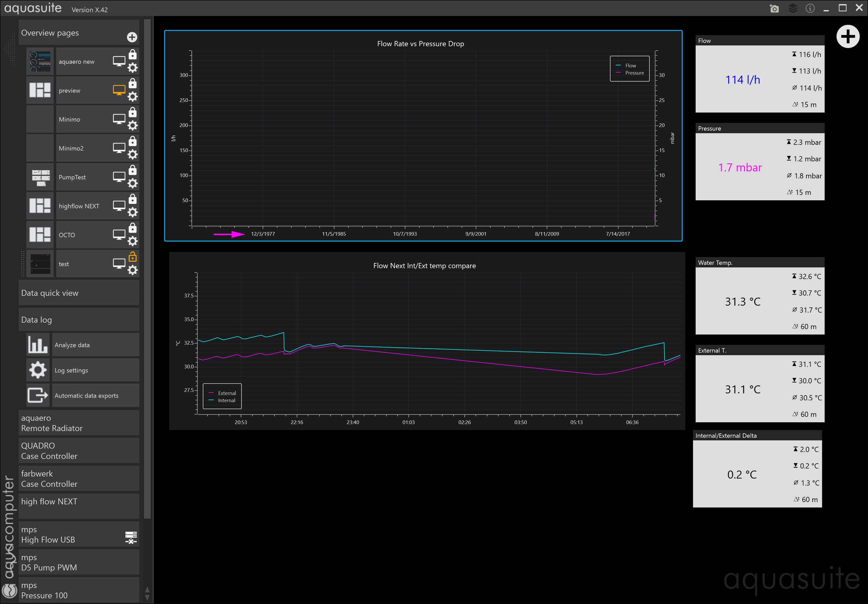Open Analyze data entry

click(x=95, y=345)
